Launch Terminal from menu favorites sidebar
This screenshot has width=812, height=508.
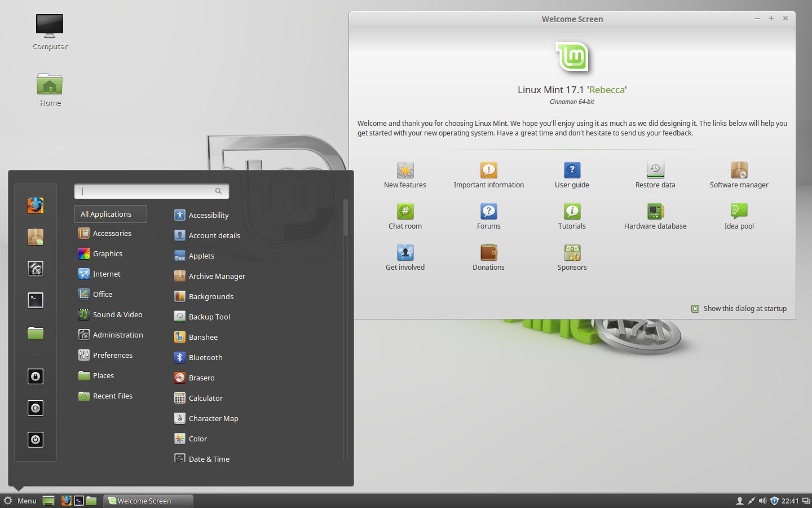click(36, 300)
